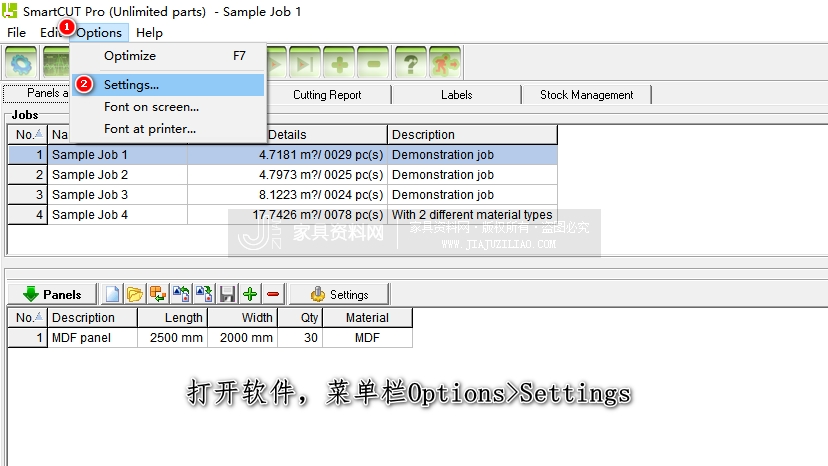Switch to the Stock Management tab
The height and width of the screenshot is (466, 828).
coord(587,95)
